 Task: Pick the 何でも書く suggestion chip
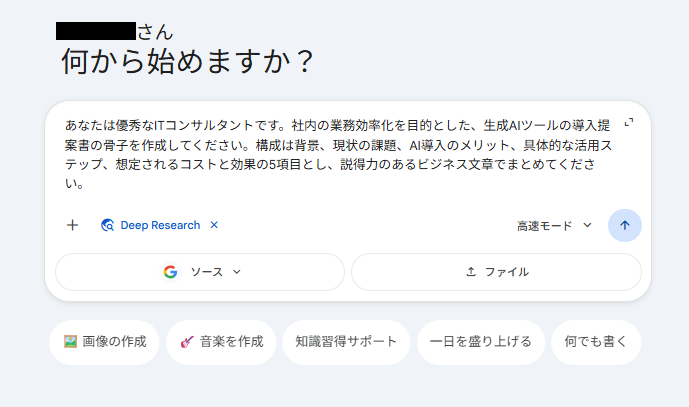point(596,341)
